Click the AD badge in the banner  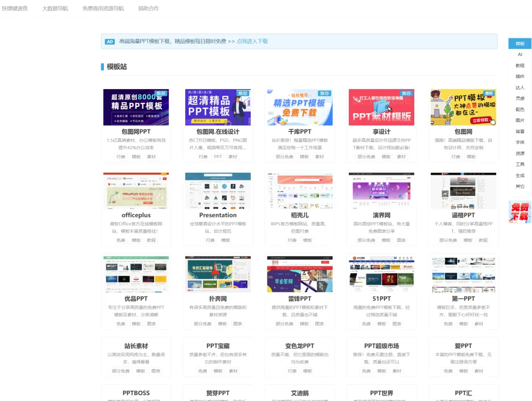coord(109,42)
